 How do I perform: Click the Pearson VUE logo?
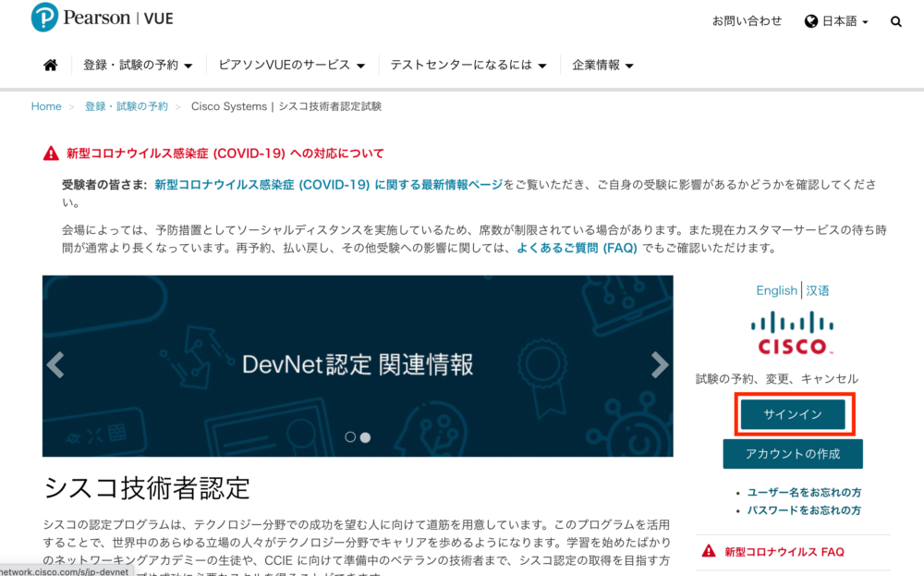[x=102, y=17]
